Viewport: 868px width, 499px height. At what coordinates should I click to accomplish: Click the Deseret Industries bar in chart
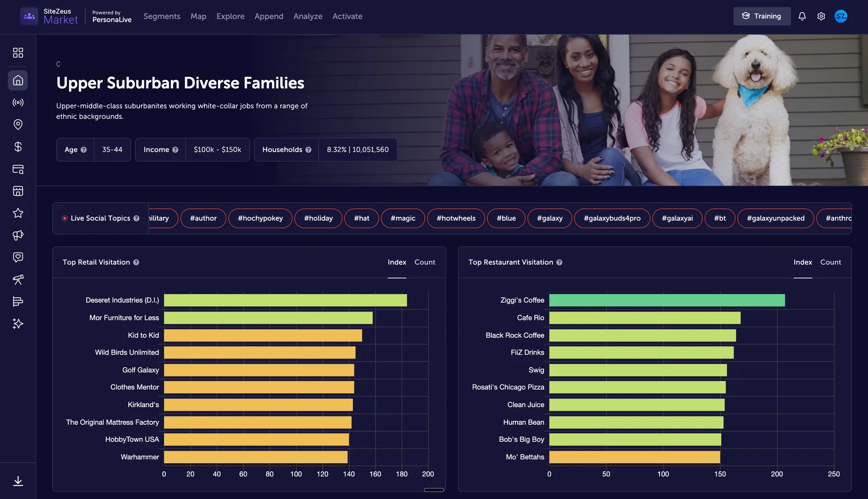(x=285, y=300)
